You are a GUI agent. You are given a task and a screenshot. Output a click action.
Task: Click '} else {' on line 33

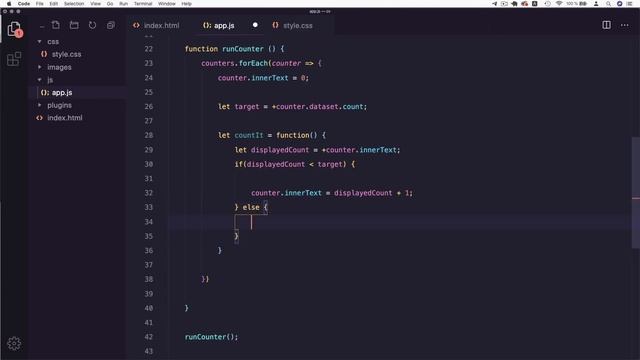[251, 207]
